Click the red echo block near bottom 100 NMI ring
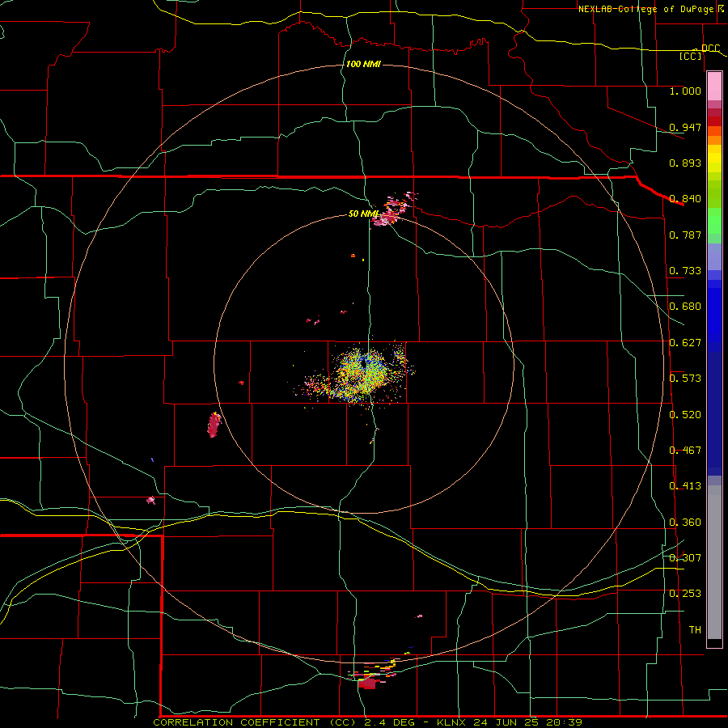Viewport: 728px width, 728px height. pyautogui.click(x=366, y=683)
